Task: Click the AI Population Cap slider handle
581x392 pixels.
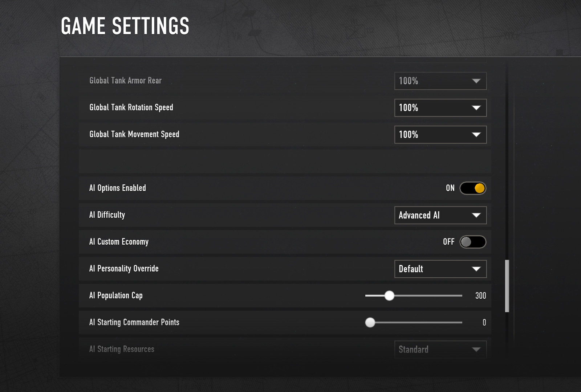Action: (389, 296)
